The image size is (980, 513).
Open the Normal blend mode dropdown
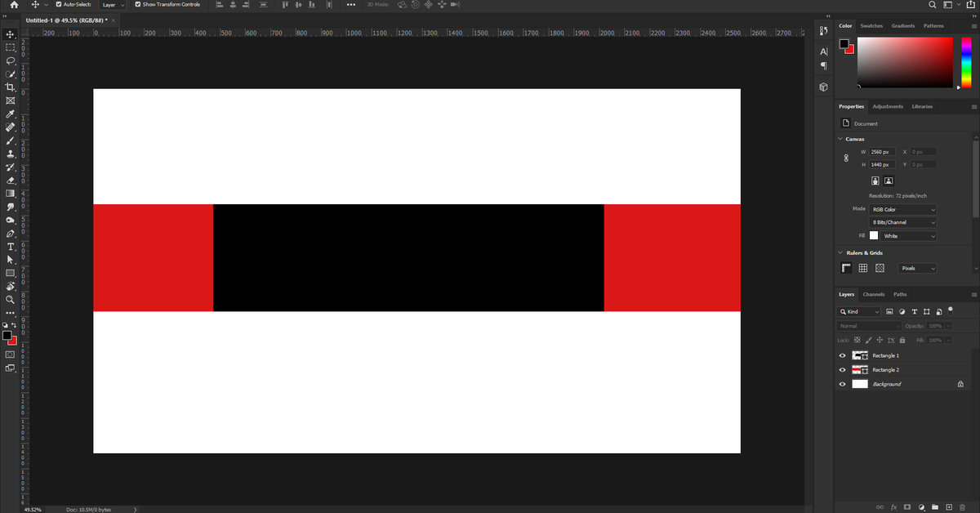[x=870, y=326]
